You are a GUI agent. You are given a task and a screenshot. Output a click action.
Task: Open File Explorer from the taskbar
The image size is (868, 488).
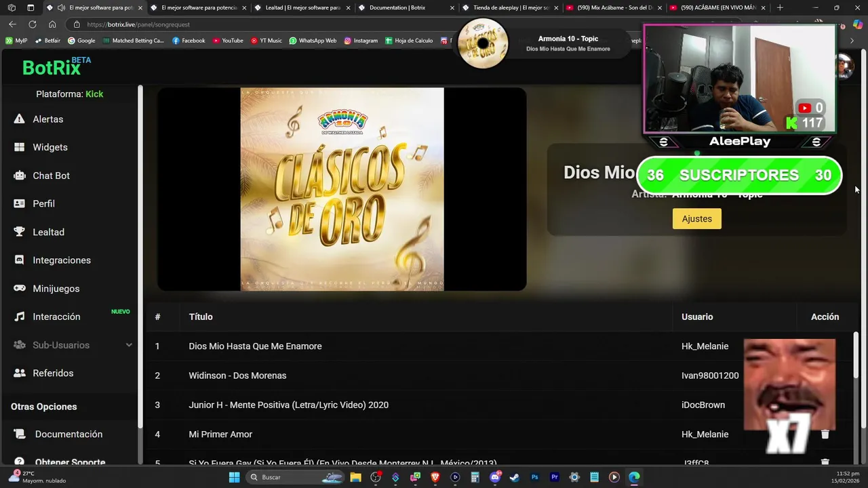(355, 477)
